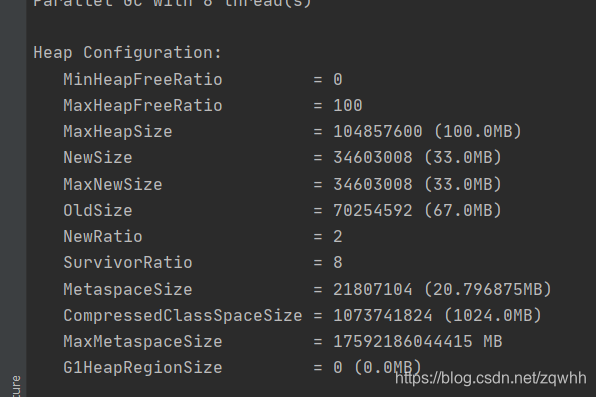Click the MaxHeapSize value 104857600
The image size is (596, 397).
click(378, 132)
